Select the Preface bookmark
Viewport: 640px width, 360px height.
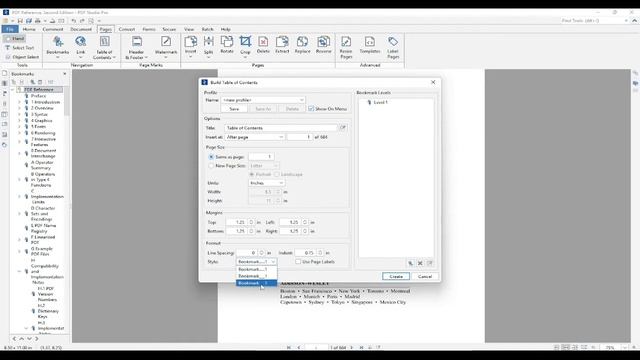(x=38, y=96)
